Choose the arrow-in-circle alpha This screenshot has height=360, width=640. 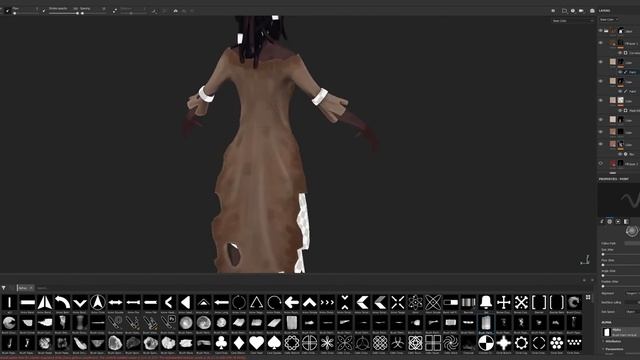[x=97, y=302]
